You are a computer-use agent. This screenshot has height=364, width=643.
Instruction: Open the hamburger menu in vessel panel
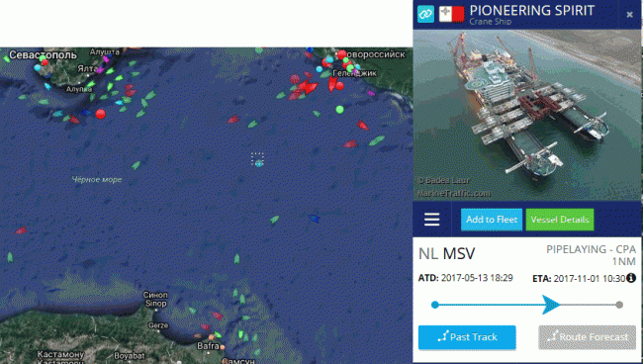coord(432,220)
